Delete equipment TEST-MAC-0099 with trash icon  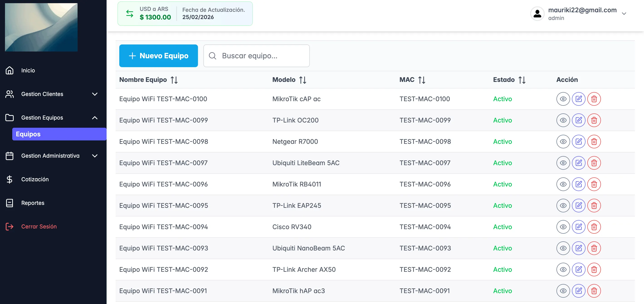594,120
